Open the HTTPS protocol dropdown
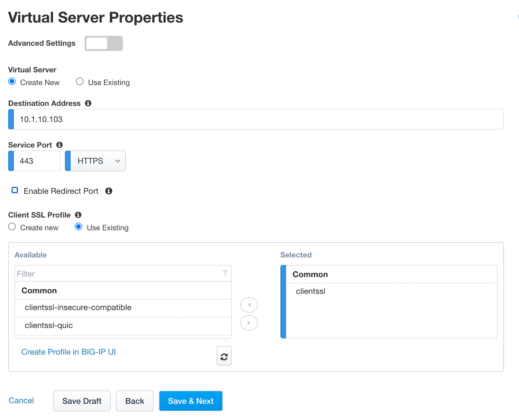The width and height of the screenshot is (519, 420). tap(95, 161)
